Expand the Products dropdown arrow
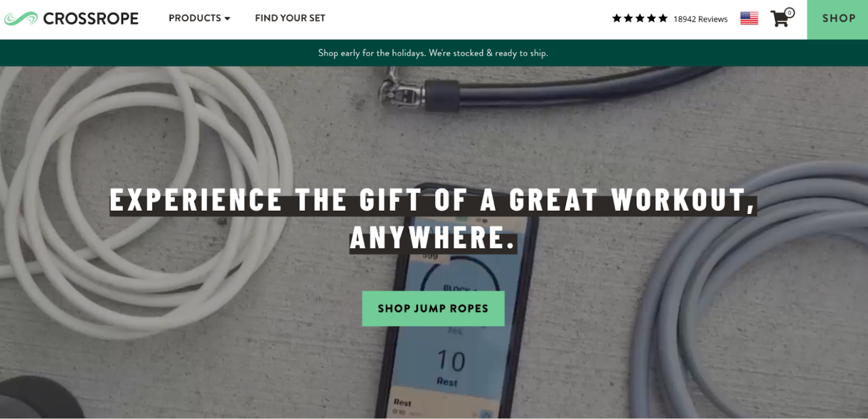This screenshot has height=419, width=868. 227,18
